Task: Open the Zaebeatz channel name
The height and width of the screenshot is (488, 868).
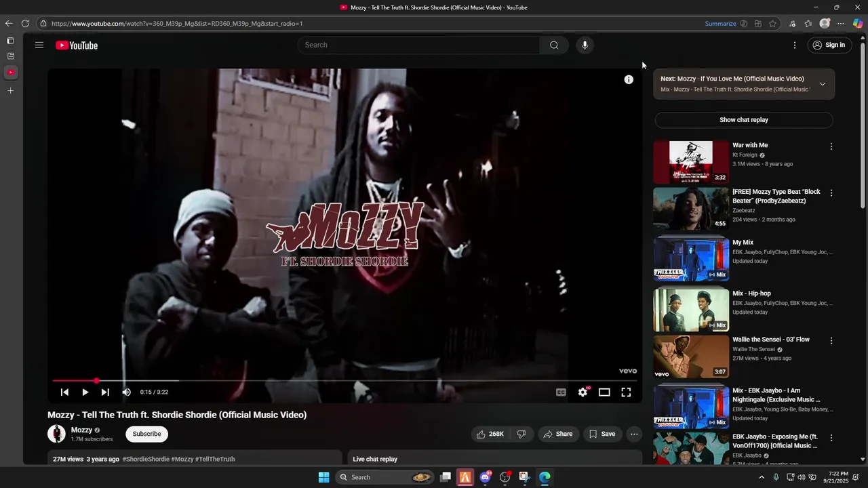Action: click(744, 211)
